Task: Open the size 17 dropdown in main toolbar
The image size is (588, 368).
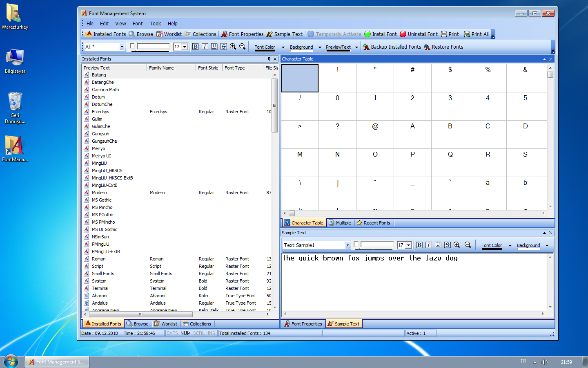Action: pyautogui.click(x=185, y=47)
